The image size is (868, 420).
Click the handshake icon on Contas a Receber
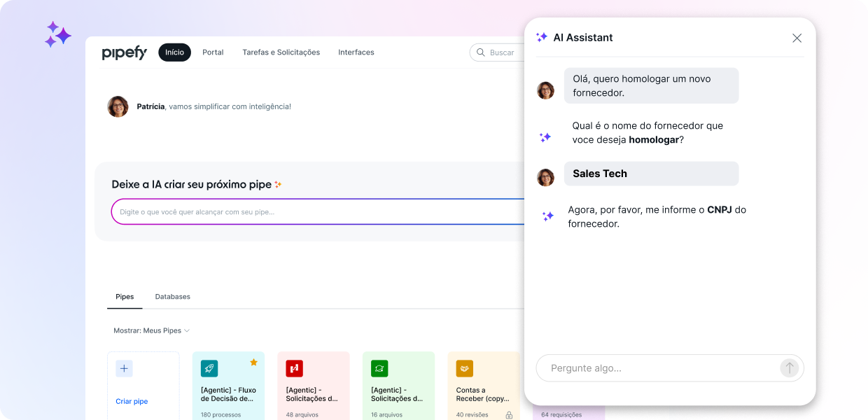point(464,369)
